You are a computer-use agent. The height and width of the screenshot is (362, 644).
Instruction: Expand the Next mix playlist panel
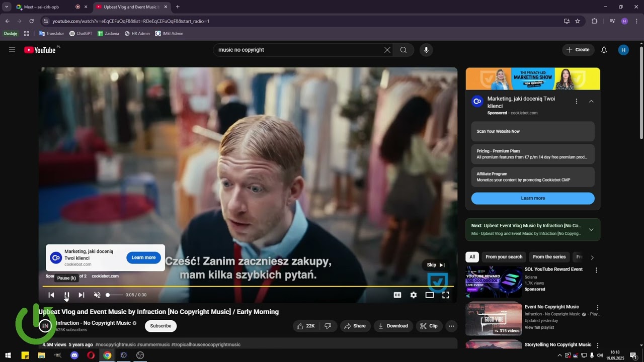[591, 230]
